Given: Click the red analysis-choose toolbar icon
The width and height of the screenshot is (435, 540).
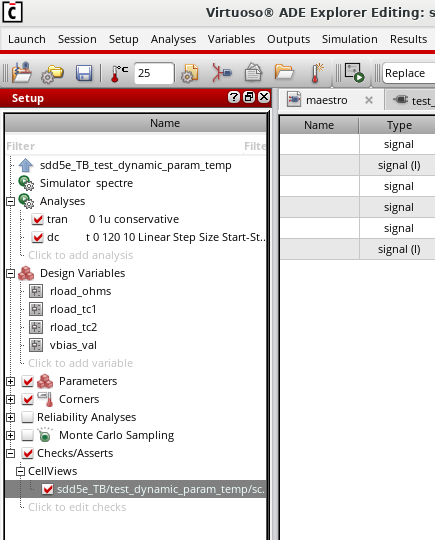Looking at the screenshot, I should (221, 73).
